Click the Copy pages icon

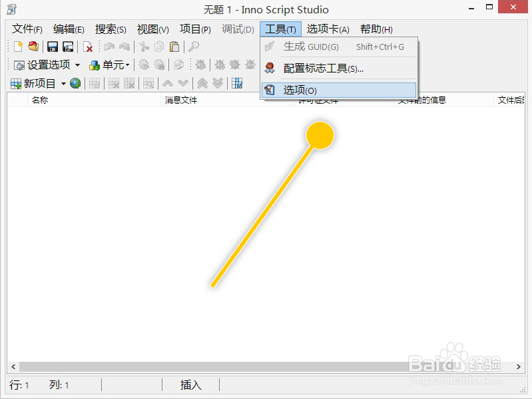pyautogui.click(x=159, y=47)
